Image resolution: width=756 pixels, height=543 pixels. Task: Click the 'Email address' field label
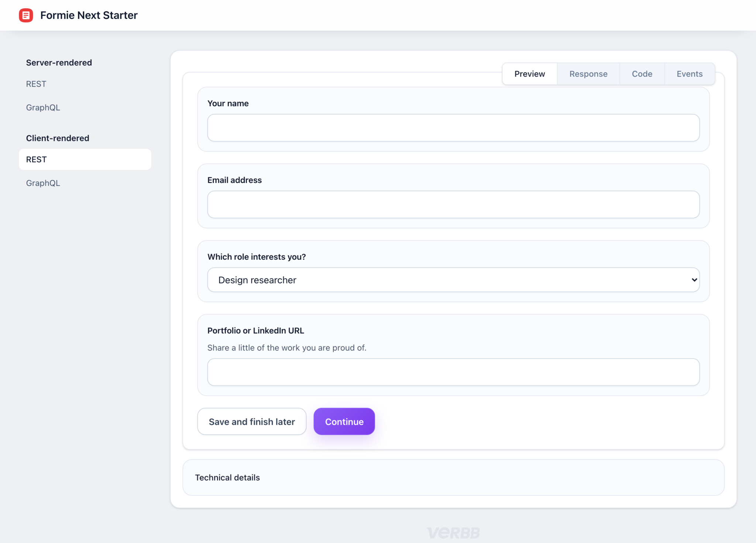[234, 180]
